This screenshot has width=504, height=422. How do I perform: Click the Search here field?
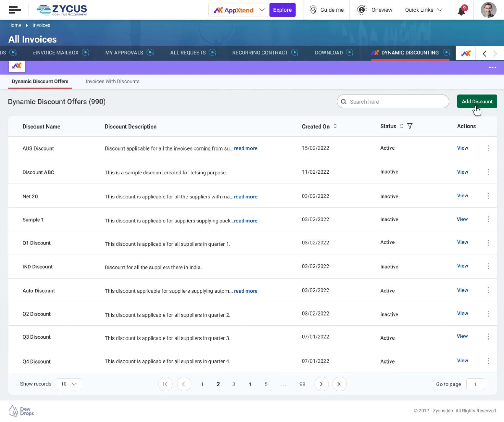pos(393,101)
